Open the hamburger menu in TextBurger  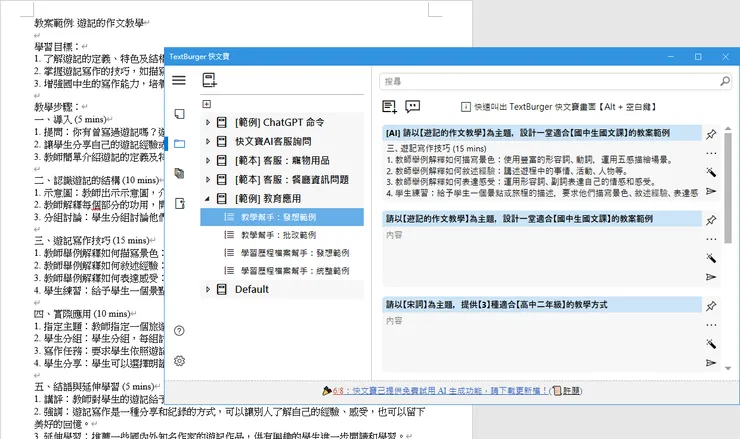click(x=178, y=80)
